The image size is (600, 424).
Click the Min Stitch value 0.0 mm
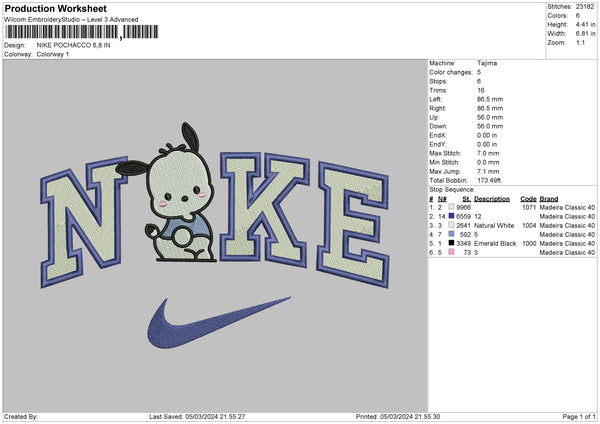coord(488,162)
